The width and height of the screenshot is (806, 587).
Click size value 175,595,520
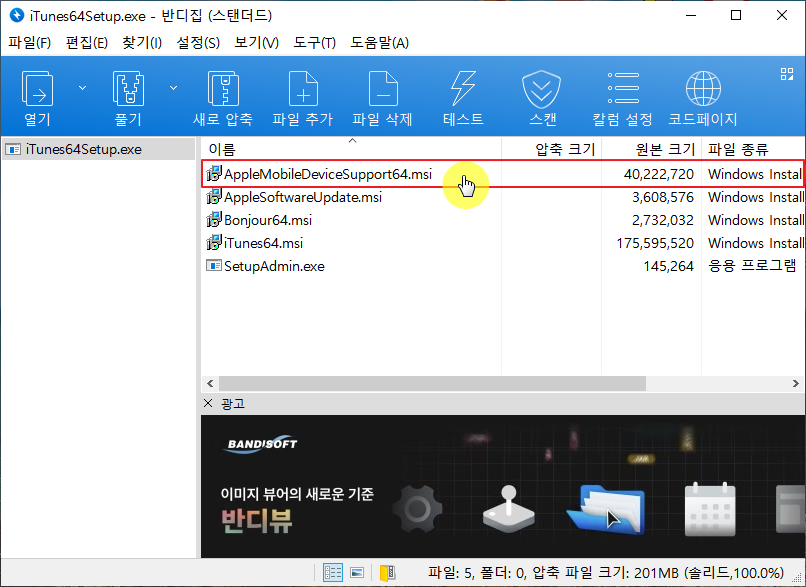click(655, 243)
